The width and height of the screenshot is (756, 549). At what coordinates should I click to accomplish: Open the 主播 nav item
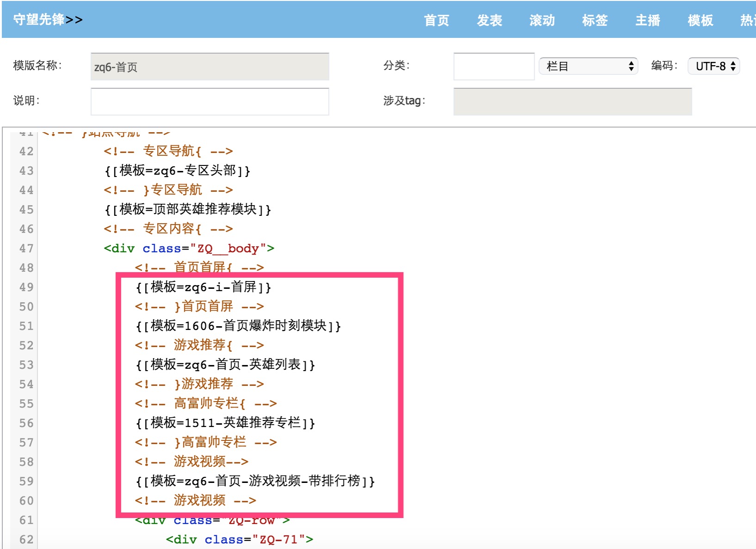click(647, 20)
